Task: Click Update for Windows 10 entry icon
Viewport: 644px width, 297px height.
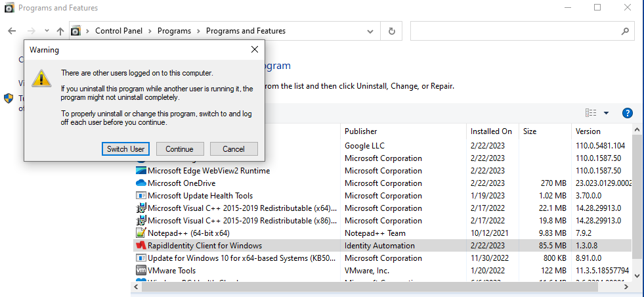Action: coord(141,258)
